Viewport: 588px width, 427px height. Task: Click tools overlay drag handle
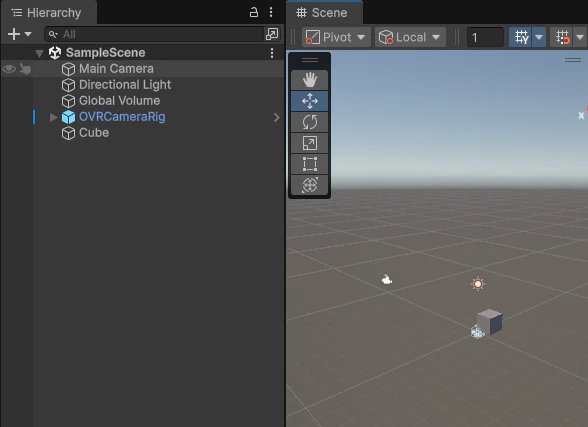click(310, 60)
